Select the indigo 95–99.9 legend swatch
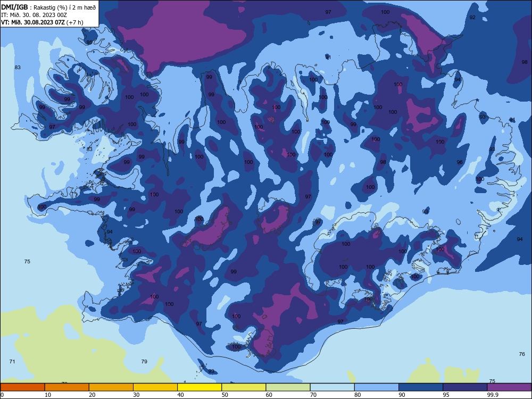532x399 pixels. 465,387
